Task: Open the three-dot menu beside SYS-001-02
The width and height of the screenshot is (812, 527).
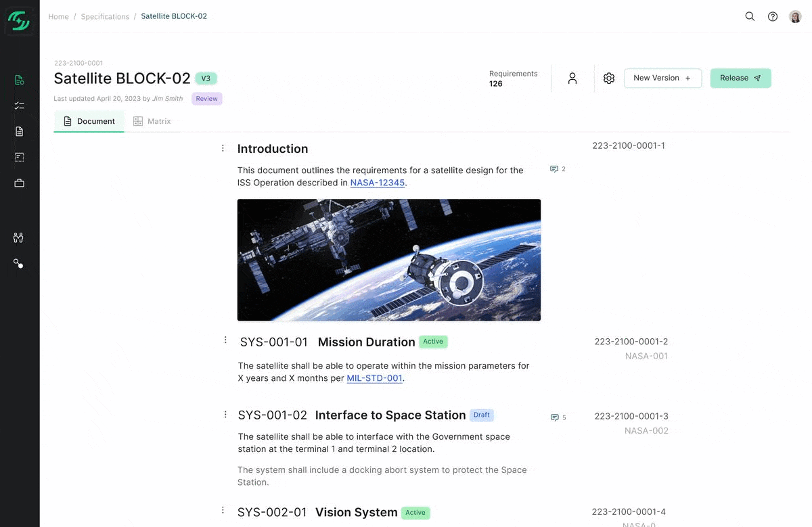Action: pos(225,414)
